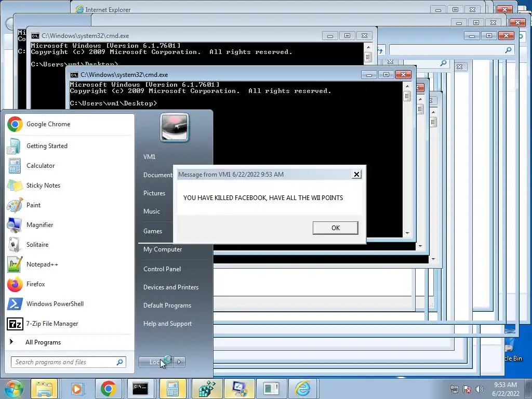Click the network tray icon
Screen dimensions: 532x399
(x=454, y=389)
